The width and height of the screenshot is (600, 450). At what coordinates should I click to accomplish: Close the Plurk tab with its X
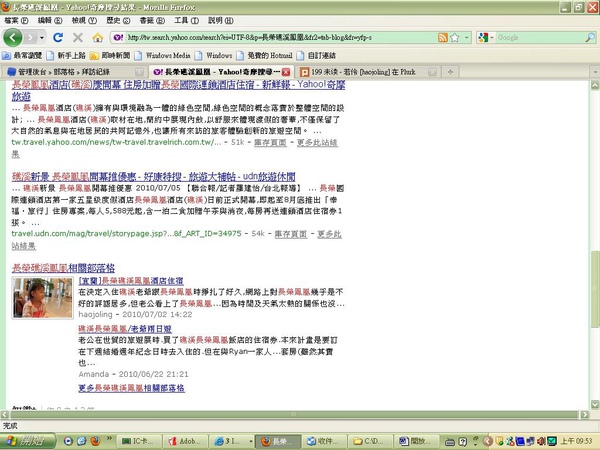[x=432, y=72]
